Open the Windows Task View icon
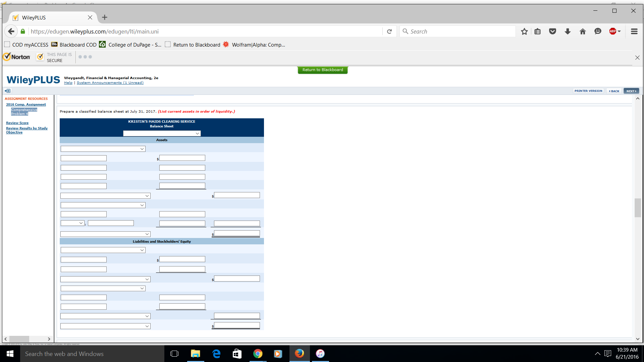644x362 pixels. click(174, 354)
